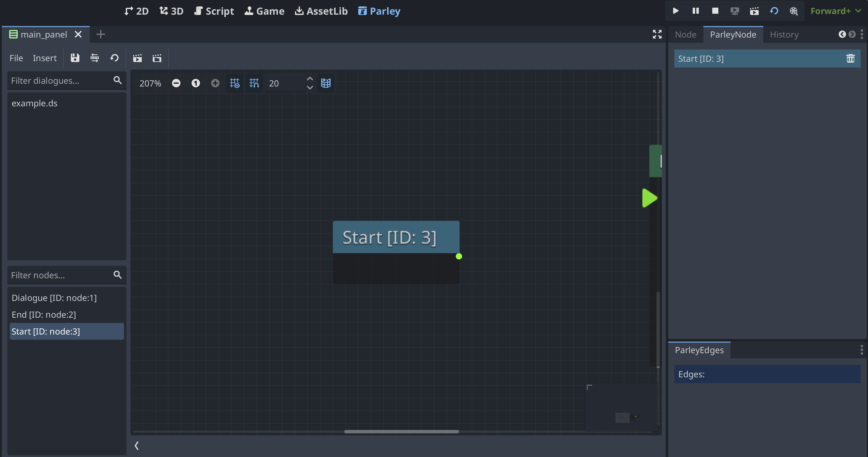Click the run dialogue test icon

click(x=137, y=58)
